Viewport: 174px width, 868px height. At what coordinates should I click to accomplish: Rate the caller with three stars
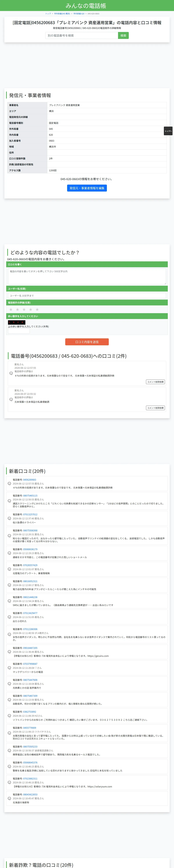point(24,309)
